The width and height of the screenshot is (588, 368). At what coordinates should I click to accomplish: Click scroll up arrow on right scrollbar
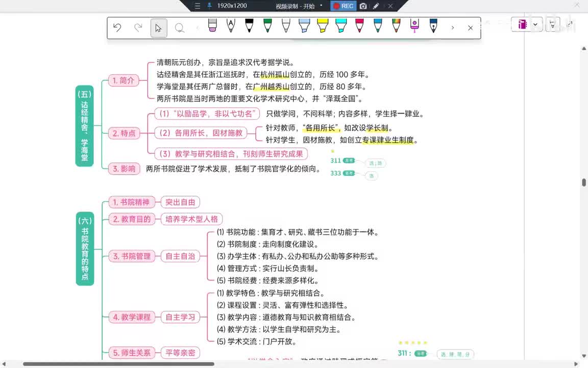pyautogui.click(x=584, y=49)
